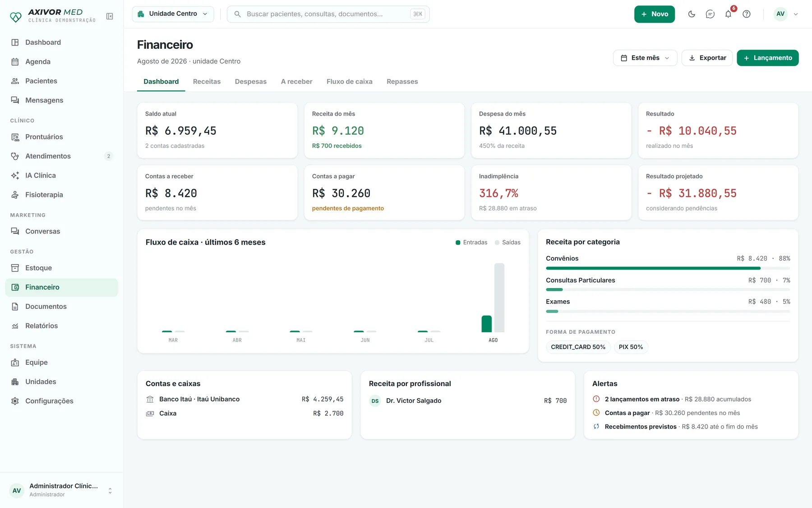Open Documentos section
812x508 pixels.
(61, 307)
